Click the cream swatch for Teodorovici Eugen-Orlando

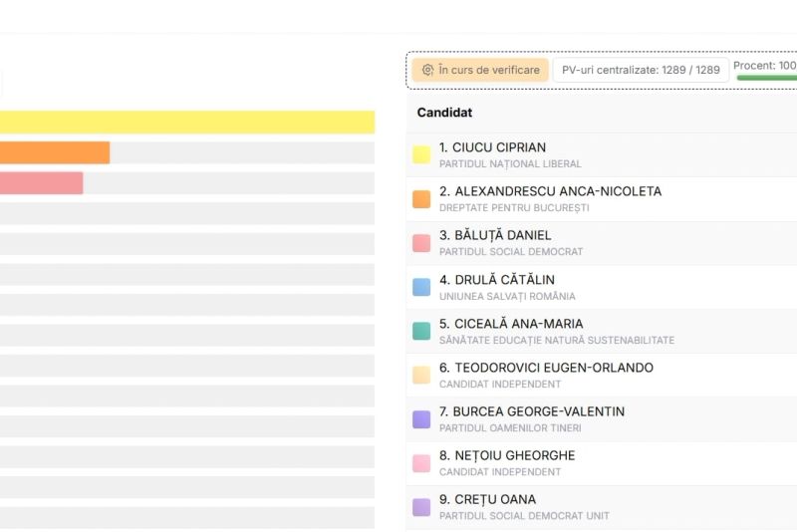(421, 375)
